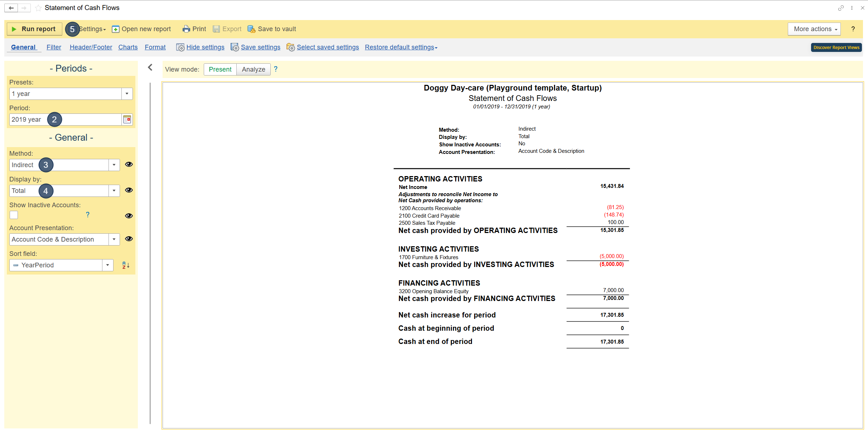Enable Show Inactive Accounts checkbox
Image resolution: width=868 pixels, height=432 pixels.
click(14, 215)
